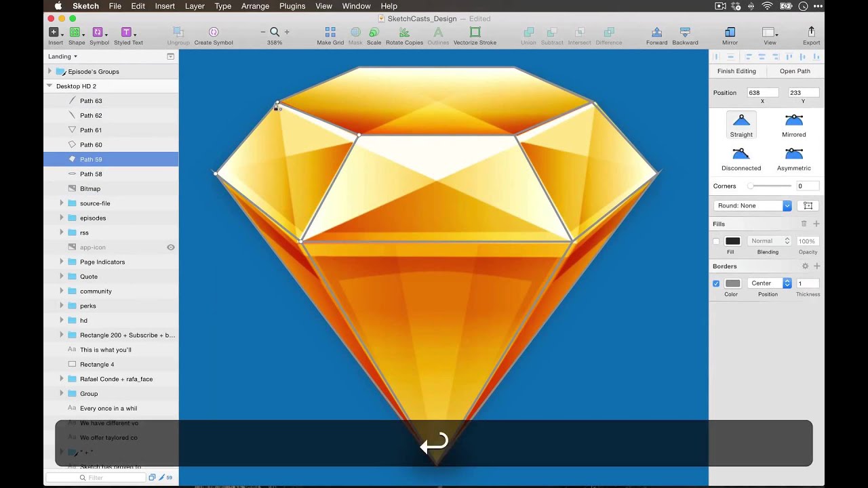
Task: Open the border position Center dropdown
Action: tap(770, 283)
